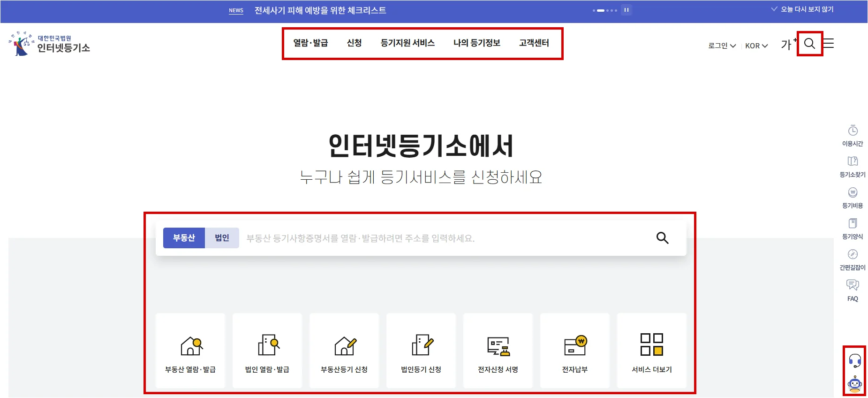Select the 부동산 search tab

pos(184,238)
